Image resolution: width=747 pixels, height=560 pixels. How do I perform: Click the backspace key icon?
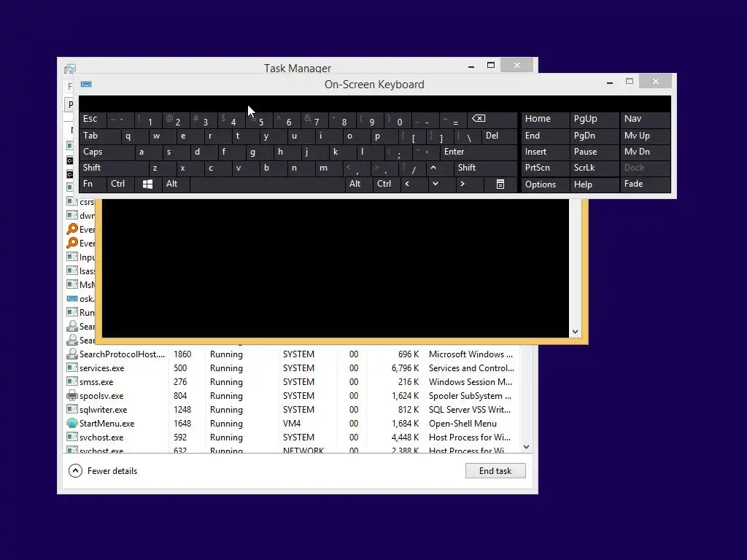479,119
